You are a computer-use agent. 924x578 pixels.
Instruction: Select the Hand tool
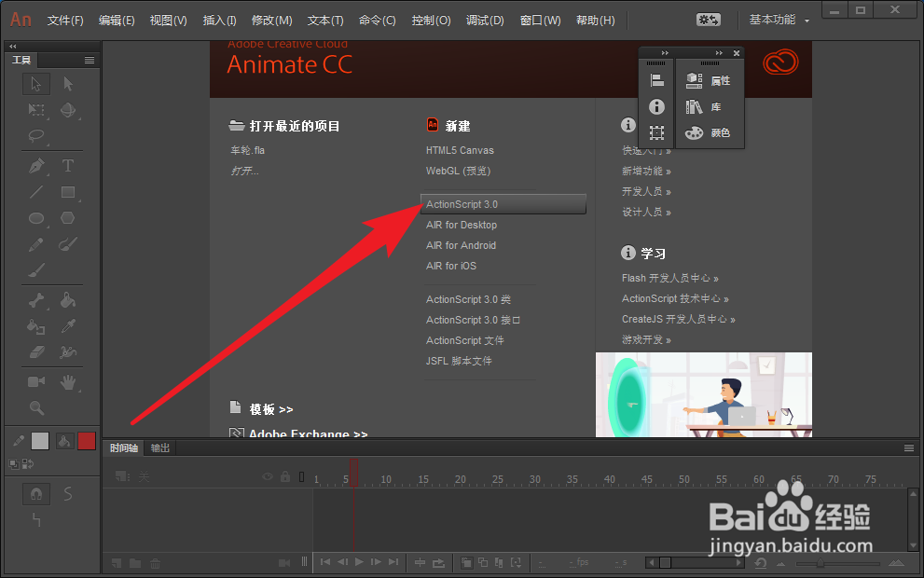68,382
